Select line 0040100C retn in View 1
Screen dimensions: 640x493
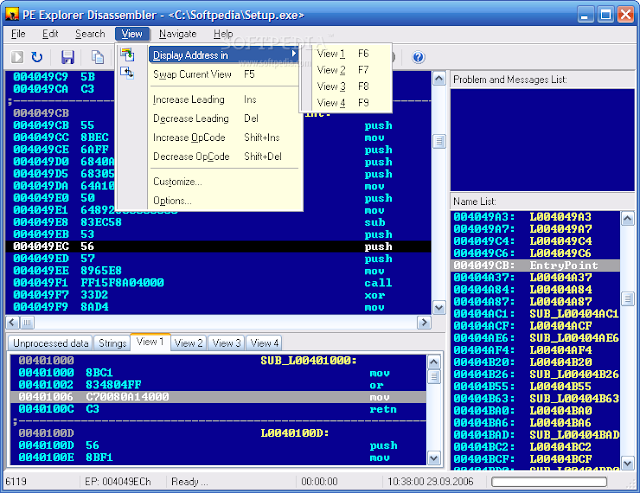(x=218, y=409)
